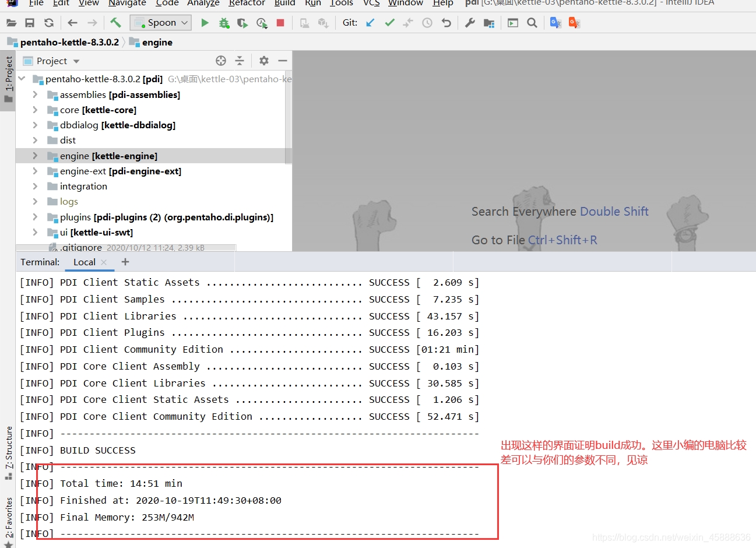Click the Save All disk icon

pos(30,23)
